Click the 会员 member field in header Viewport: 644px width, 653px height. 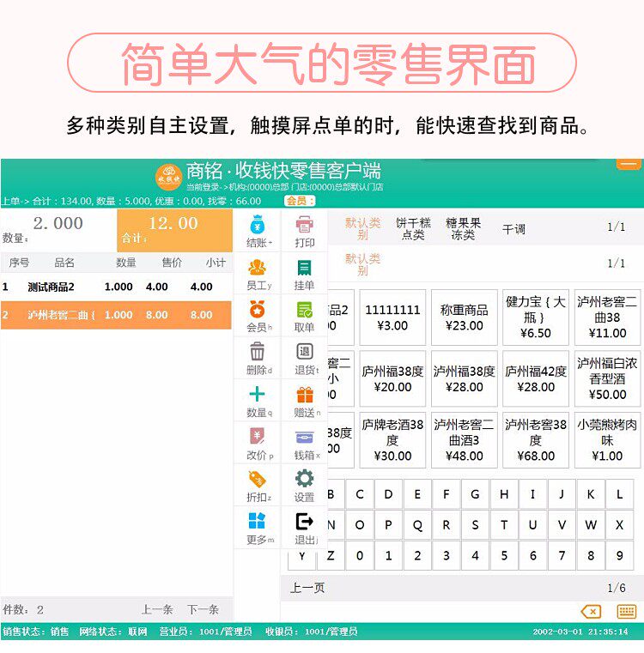[301, 201]
